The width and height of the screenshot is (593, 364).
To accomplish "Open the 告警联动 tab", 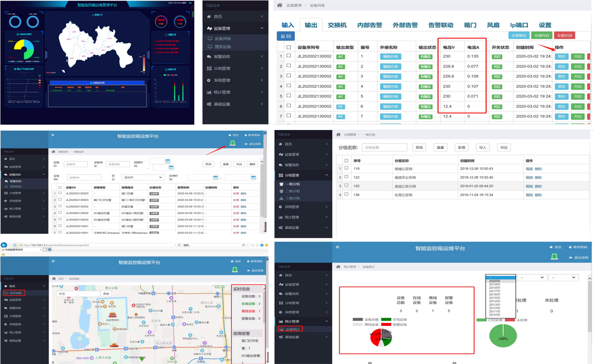I will coord(441,25).
